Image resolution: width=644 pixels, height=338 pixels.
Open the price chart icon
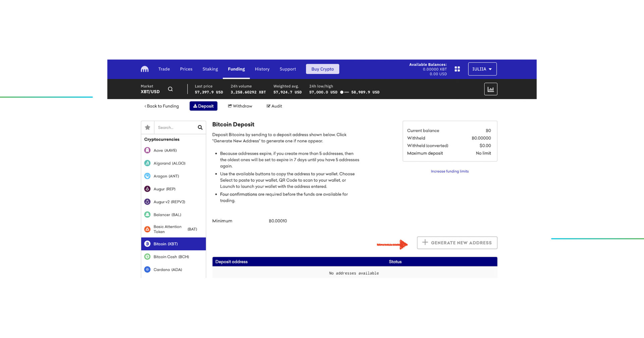(491, 89)
